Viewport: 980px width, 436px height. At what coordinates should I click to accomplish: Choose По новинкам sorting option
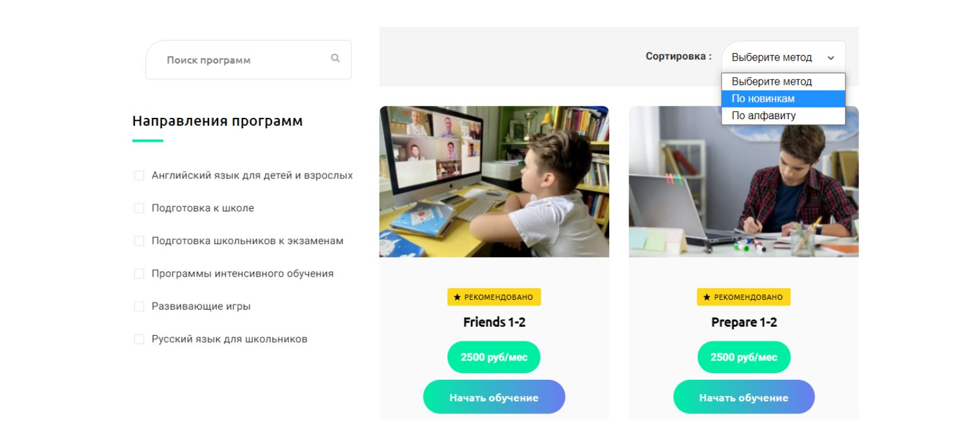783,98
